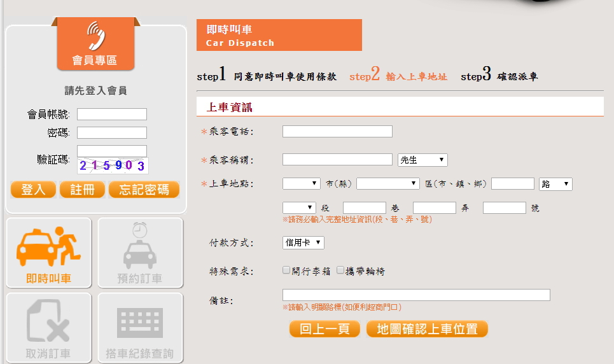Click the 地圖確認上車位置 button
The width and height of the screenshot is (614, 364).
pos(427,329)
